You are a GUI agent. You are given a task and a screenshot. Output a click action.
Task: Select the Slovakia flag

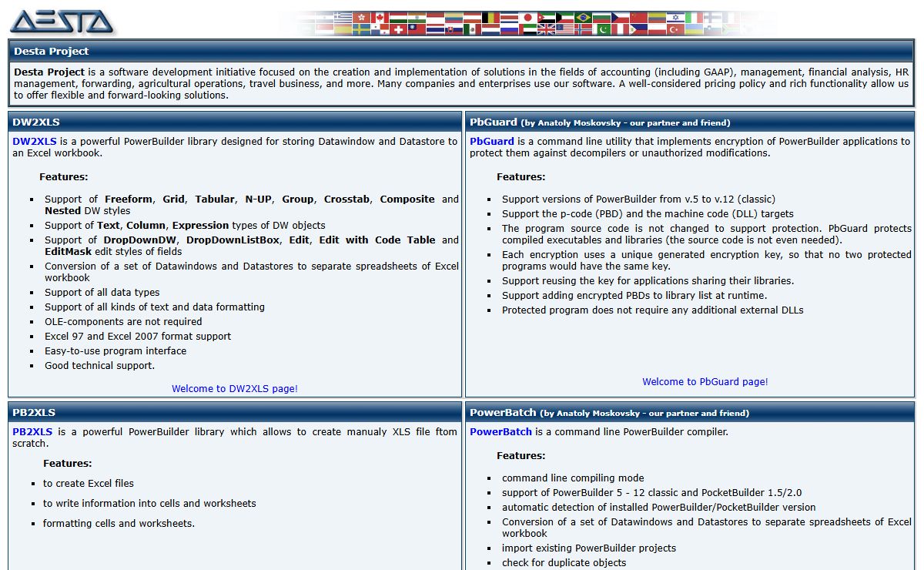(x=453, y=29)
